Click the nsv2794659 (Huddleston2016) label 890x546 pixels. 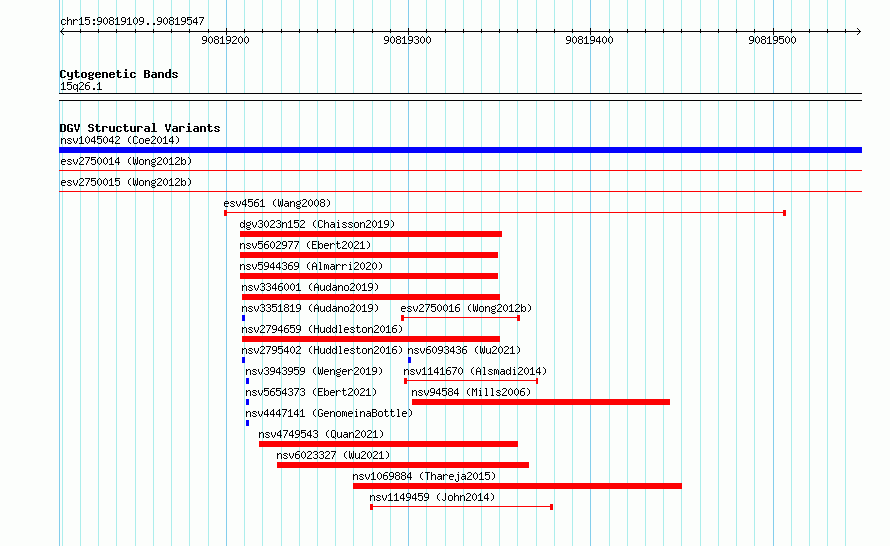322,329
